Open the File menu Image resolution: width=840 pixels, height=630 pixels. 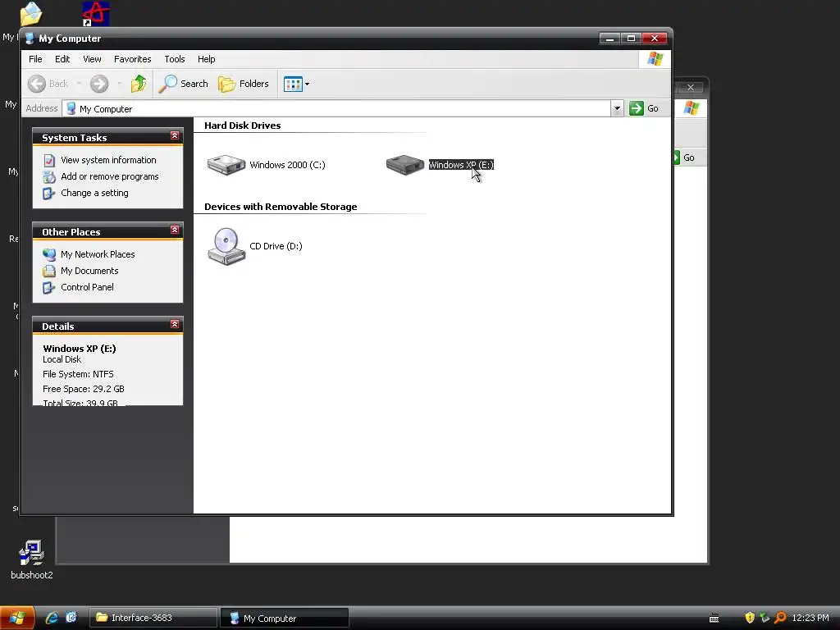pyautogui.click(x=35, y=59)
